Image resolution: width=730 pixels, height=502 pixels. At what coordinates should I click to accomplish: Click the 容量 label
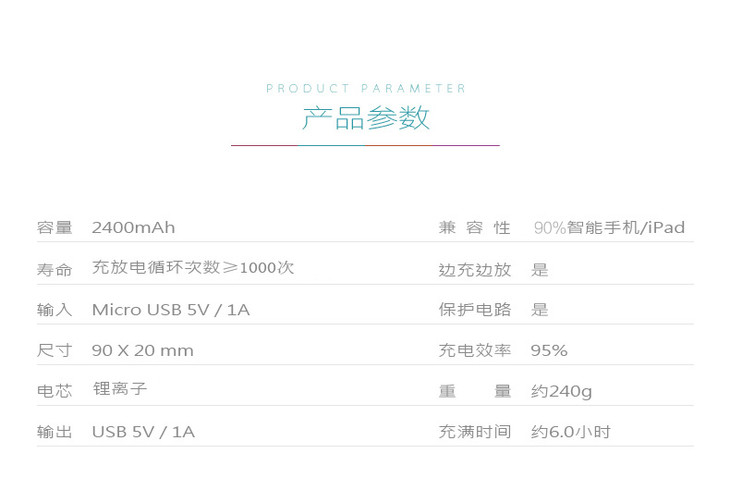pos(55,228)
